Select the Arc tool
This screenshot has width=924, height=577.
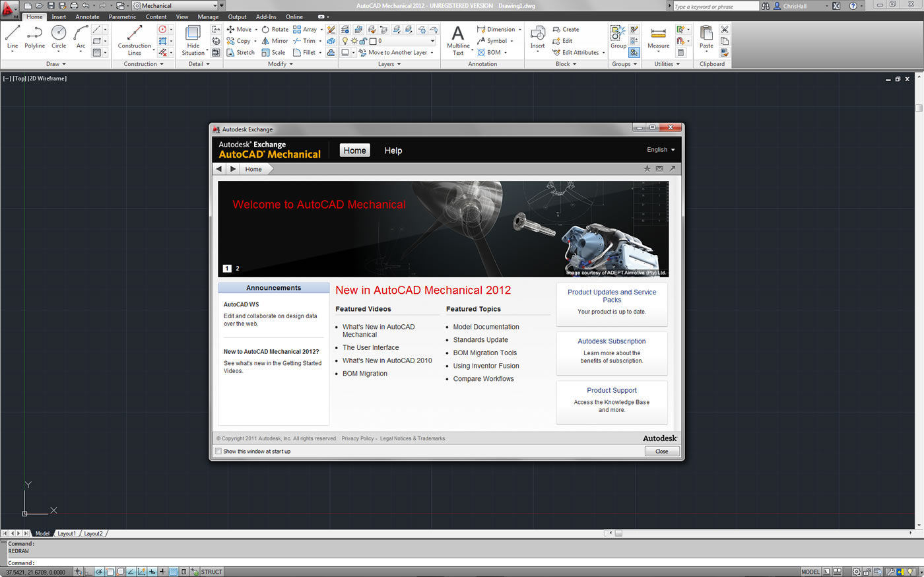point(81,37)
